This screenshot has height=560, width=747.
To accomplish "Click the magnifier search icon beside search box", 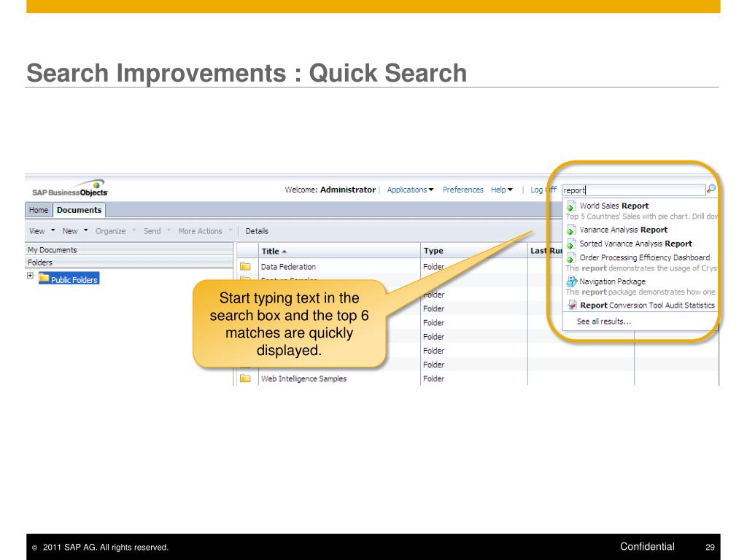I will (711, 189).
